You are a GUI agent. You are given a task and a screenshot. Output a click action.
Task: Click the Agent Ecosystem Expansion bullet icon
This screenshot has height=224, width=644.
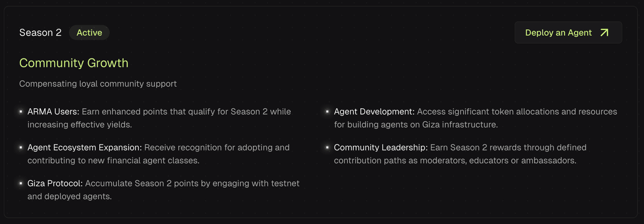pyautogui.click(x=21, y=147)
